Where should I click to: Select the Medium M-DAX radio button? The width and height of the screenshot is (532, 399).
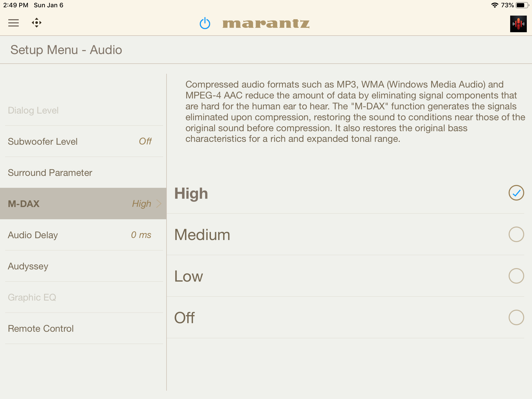pyautogui.click(x=516, y=234)
